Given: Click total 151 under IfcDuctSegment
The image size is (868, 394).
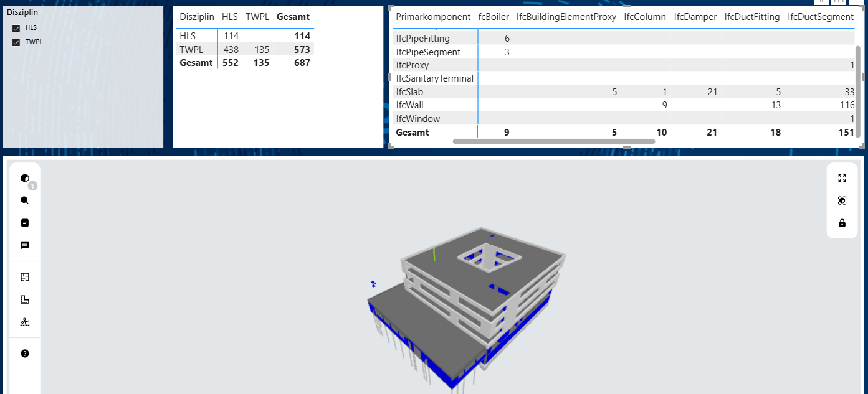Looking at the screenshot, I should point(846,133).
